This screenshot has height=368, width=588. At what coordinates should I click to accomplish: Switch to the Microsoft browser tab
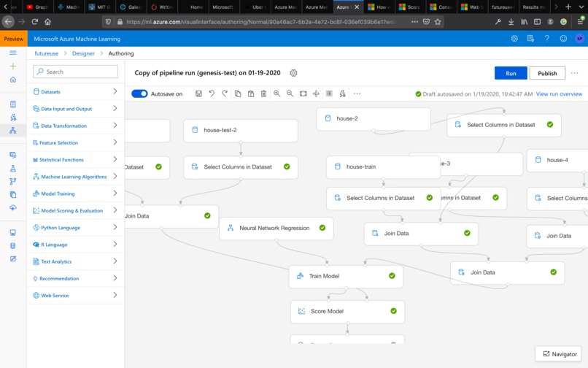tap(224, 7)
